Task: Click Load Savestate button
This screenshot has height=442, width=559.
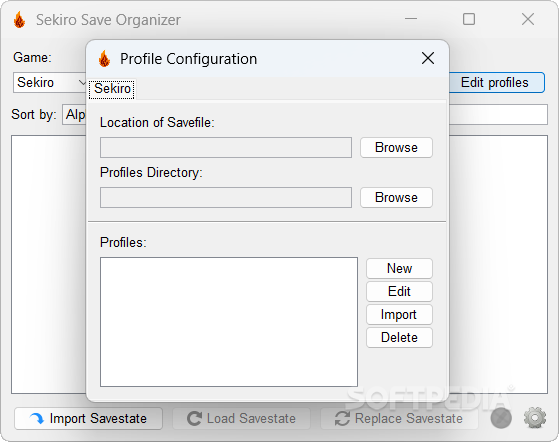Action: [x=241, y=418]
